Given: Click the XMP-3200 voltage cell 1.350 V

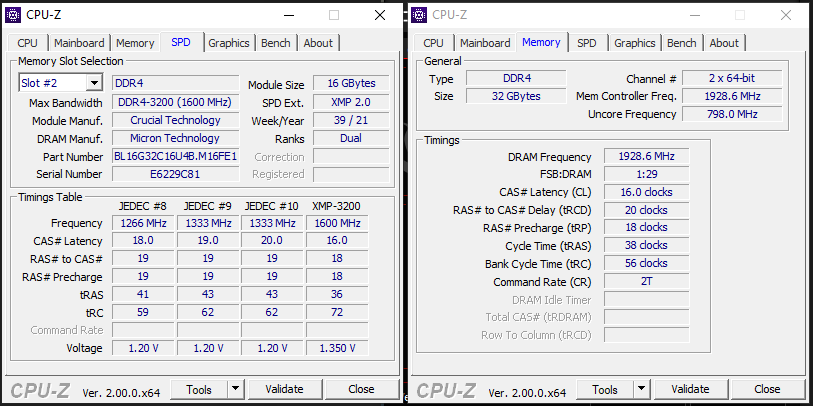Looking at the screenshot, I should click(337, 348).
